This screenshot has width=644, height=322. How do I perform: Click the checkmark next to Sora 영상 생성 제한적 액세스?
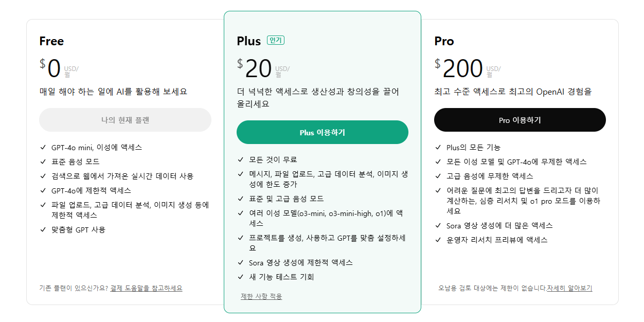(x=240, y=262)
